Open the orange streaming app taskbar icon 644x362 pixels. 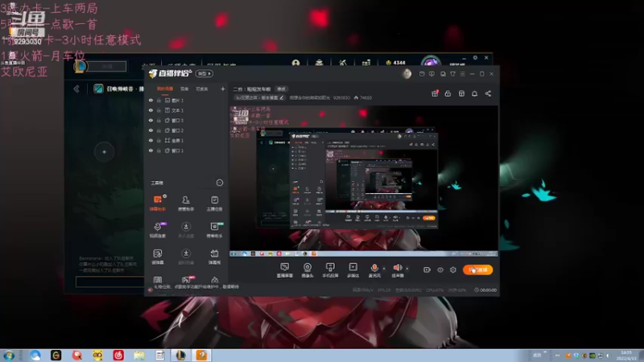tap(202, 356)
